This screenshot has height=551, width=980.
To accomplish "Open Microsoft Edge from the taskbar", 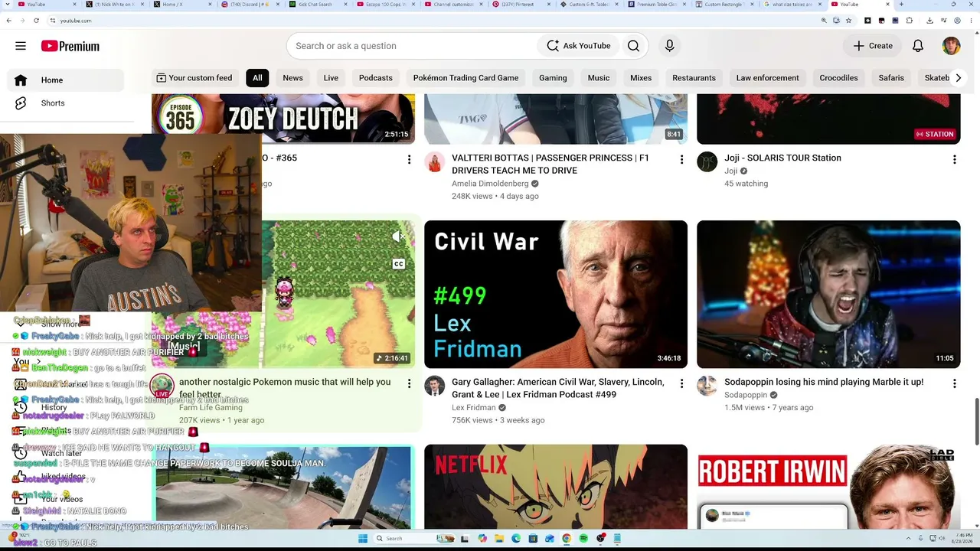I will coord(516,538).
